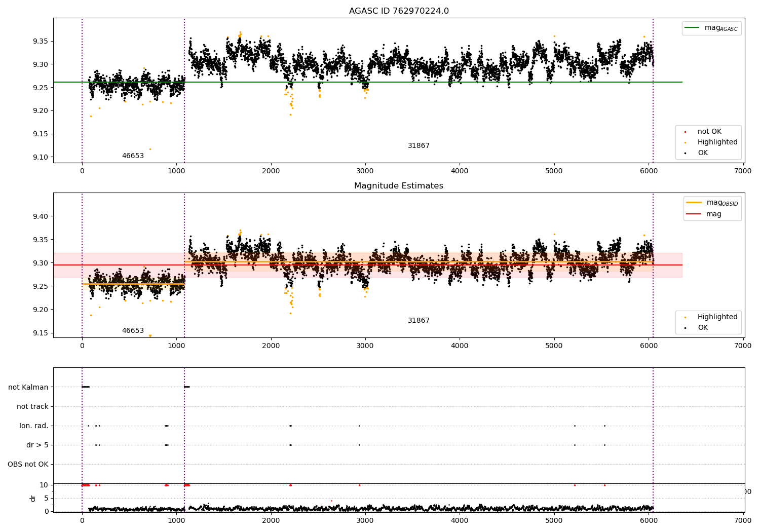Image resolution: width=760 pixels, height=532 pixels.
Task: Click 'OK' entry in Magnitude Estimates legend
Action: point(702,328)
